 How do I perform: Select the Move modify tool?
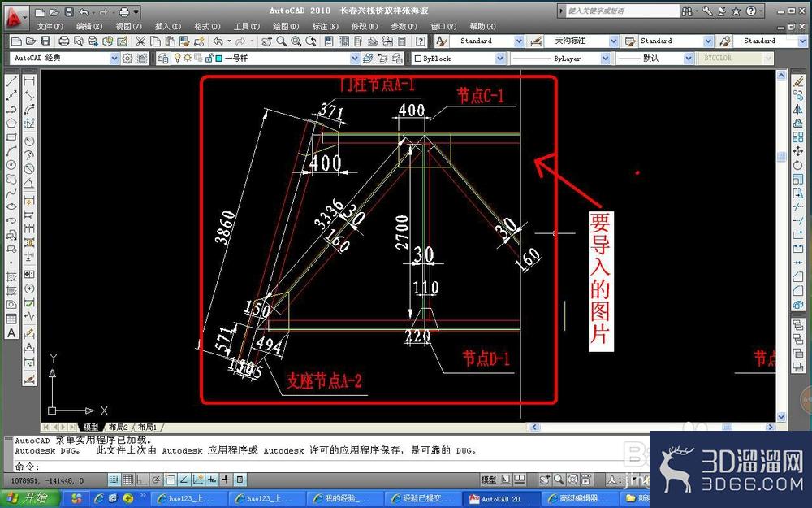798,151
